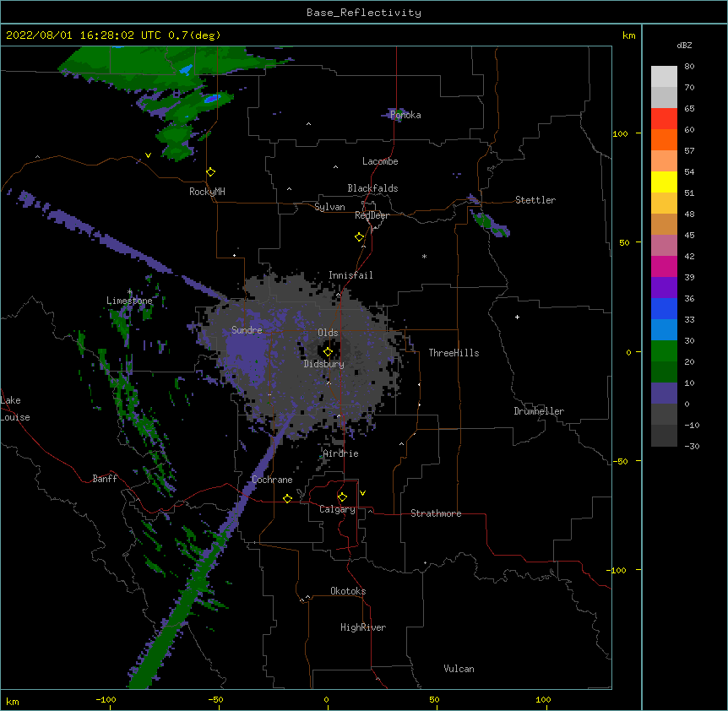Pick the magenta 39-42 dBZ legend swatch

[664, 266]
